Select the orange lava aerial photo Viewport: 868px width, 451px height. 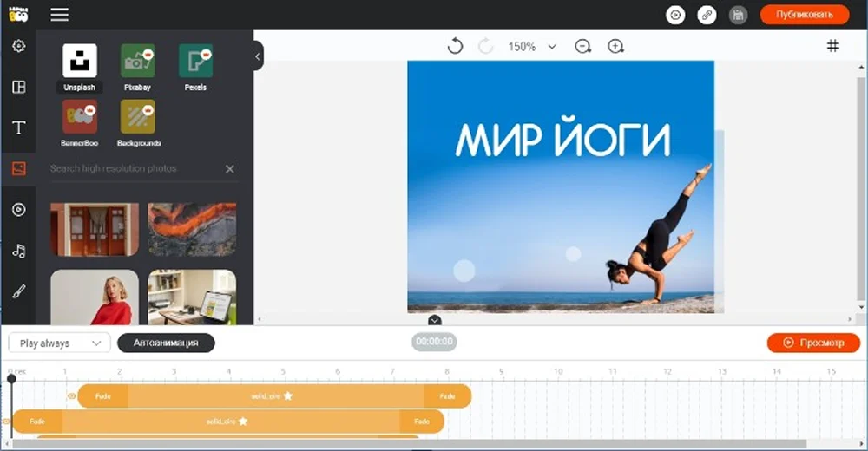click(x=192, y=229)
